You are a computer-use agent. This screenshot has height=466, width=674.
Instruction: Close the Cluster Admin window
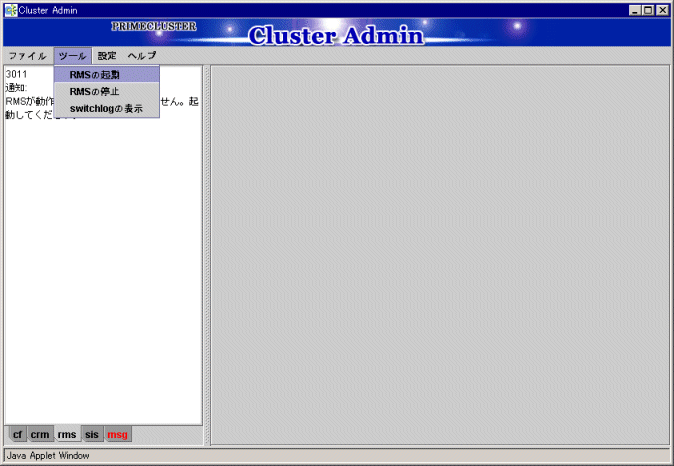(x=662, y=10)
